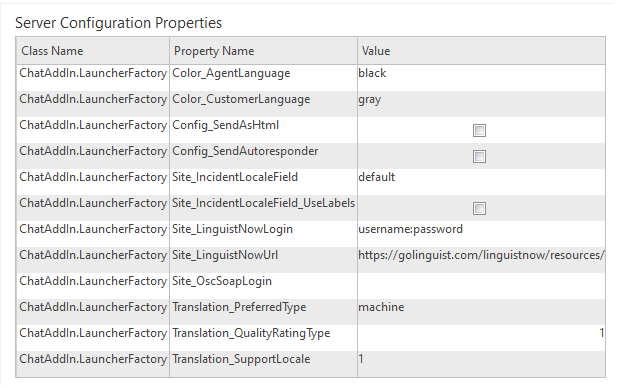This screenshot has width=617, height=388.
Task: Click the Site_LinguistNowLogin property name
Action: point(233,229)
